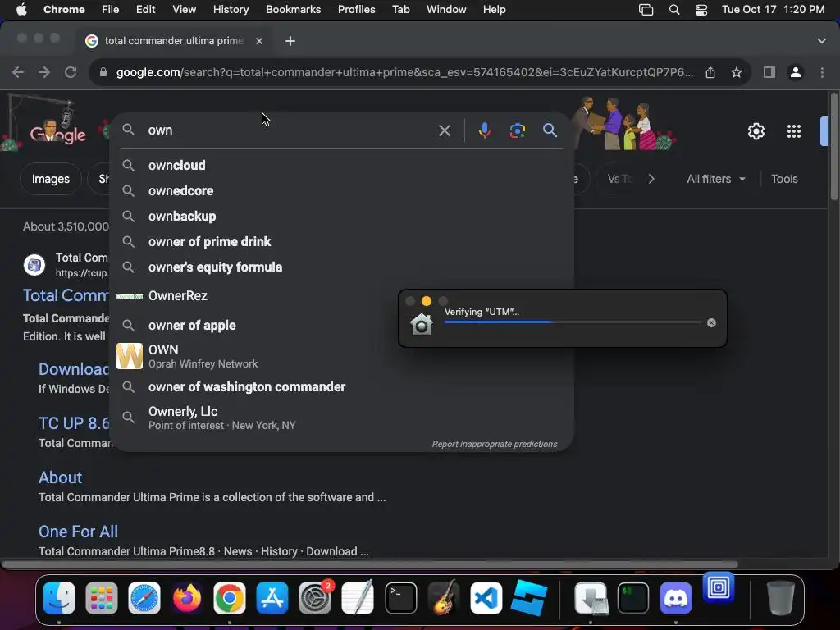
Task: Open the Window menu
Action: 446,10
